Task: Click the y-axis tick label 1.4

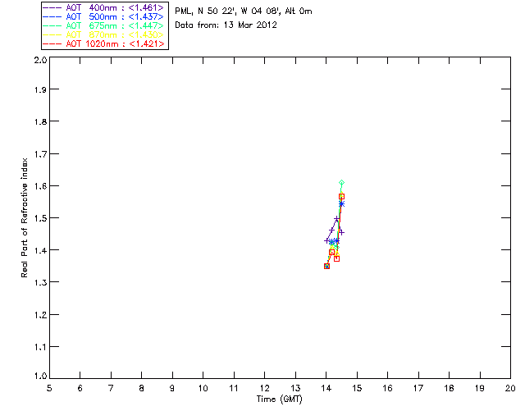Action: 40,250
